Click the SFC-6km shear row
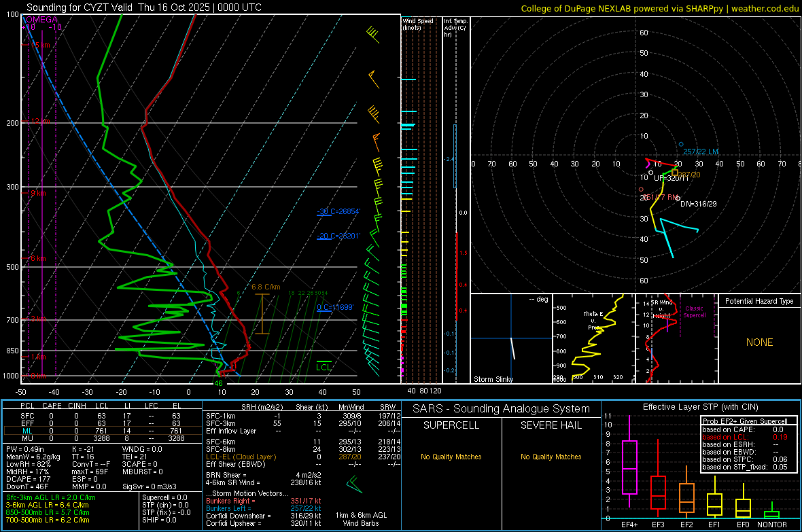The height and width of the screenshot is (532, 802). (x=303, y=442)
